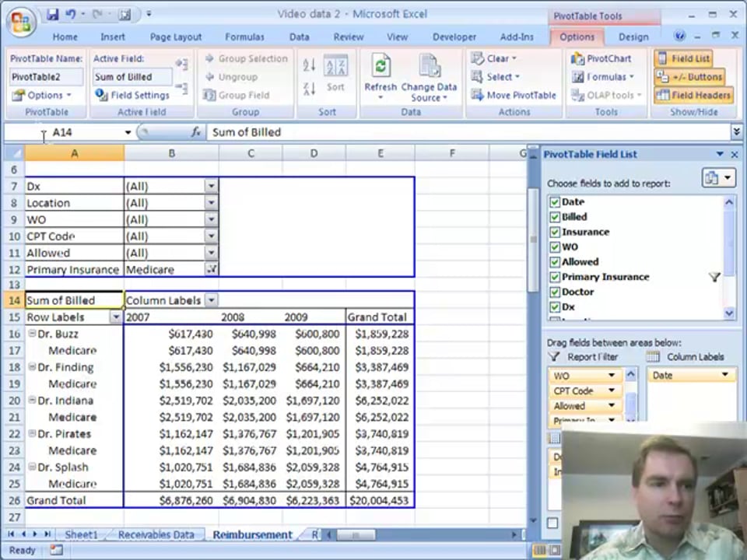The height and width of the screenshot is (560, 747).
Task: Open Date field dropdown in Column Labels
Action: (x=725, y=375)
